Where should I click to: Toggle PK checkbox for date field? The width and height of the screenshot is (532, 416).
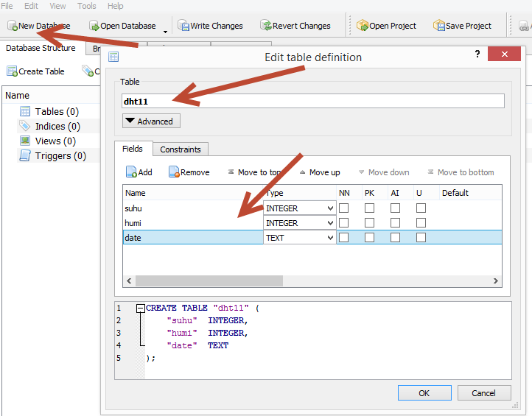[369, 237]
